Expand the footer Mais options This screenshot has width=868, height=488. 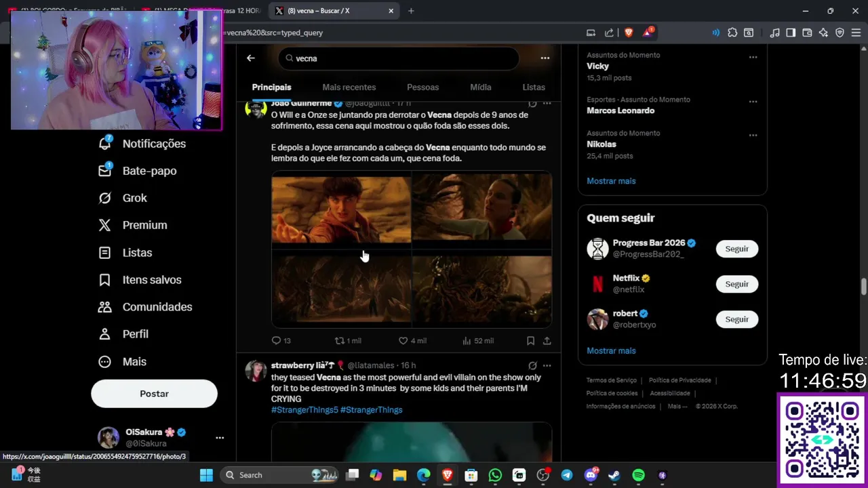pyautogui.click(x=677, y=407)
